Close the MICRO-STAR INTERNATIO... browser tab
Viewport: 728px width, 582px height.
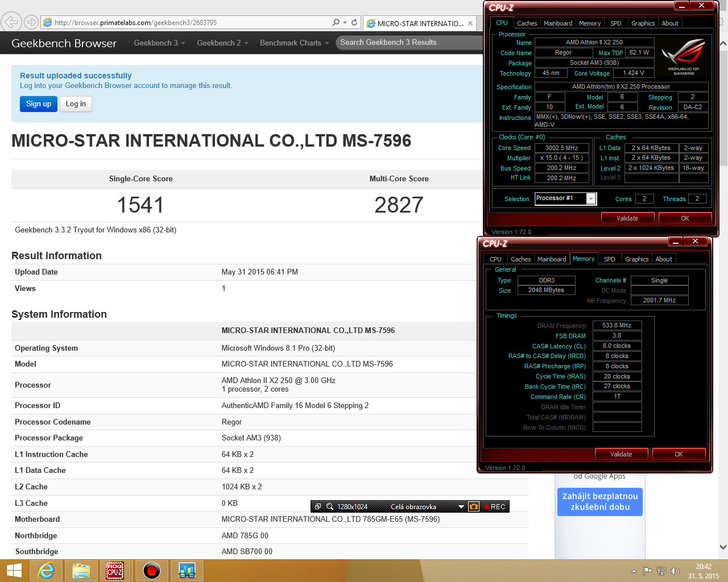coord(470,23)
